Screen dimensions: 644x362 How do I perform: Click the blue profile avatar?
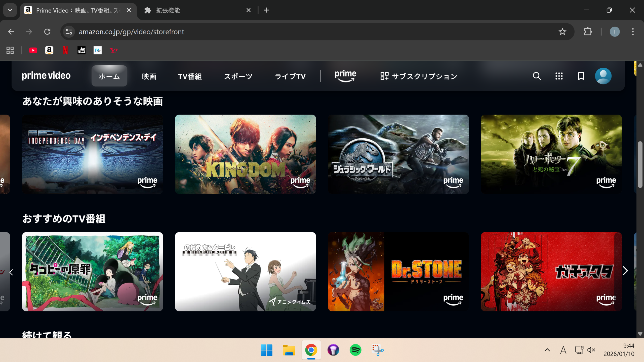click(x=603, y=76)
